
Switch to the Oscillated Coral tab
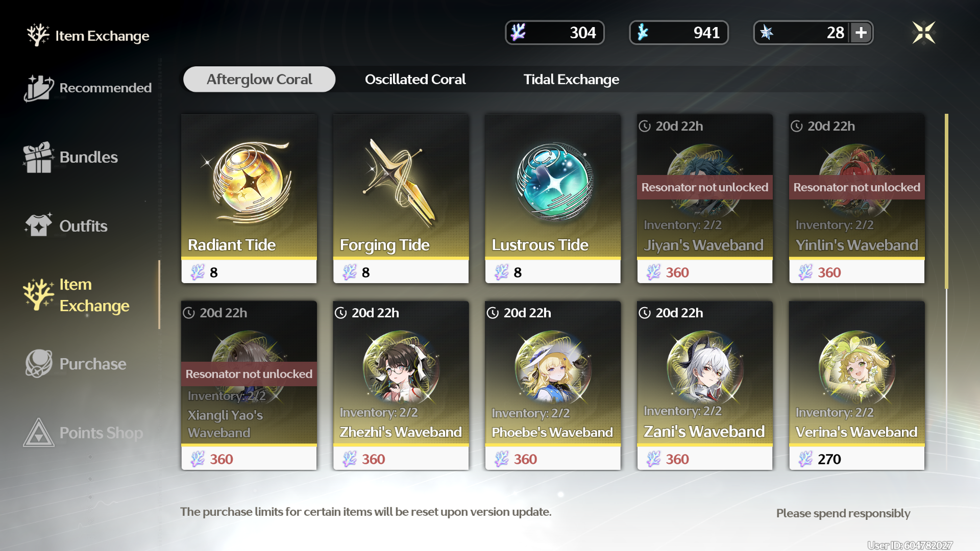(415, 80)
